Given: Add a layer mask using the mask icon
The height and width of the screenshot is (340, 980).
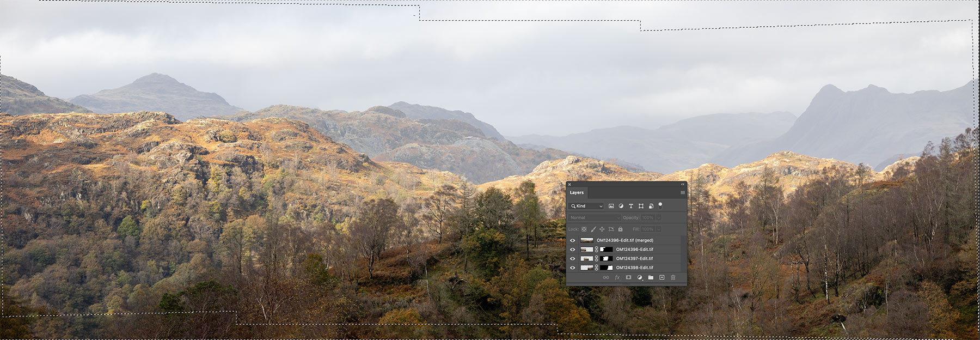Looking at the screenshot, I should (628, 277).
